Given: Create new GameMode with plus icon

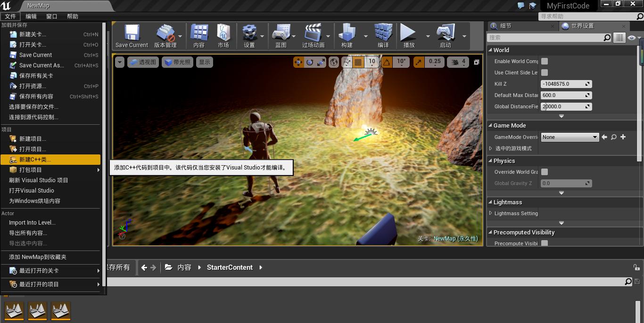Looking at the screenshot, I should point(623,137).
